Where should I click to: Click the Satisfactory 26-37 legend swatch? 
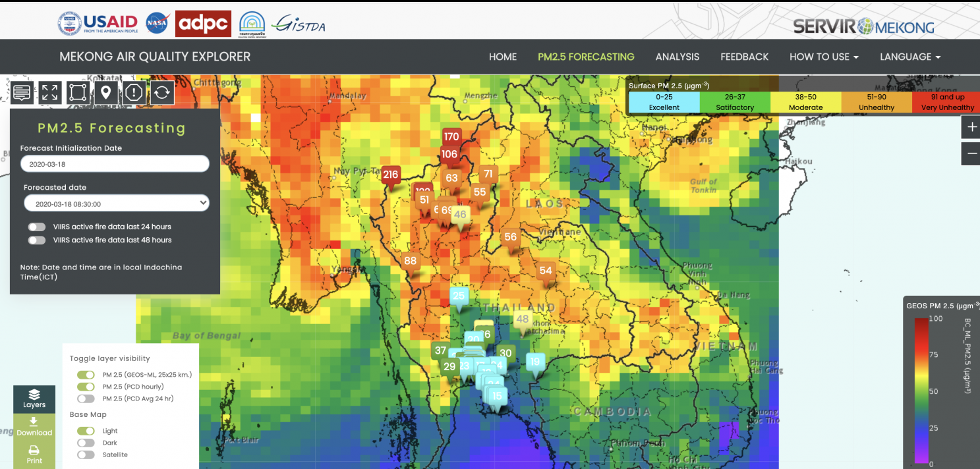pos(735,102)
